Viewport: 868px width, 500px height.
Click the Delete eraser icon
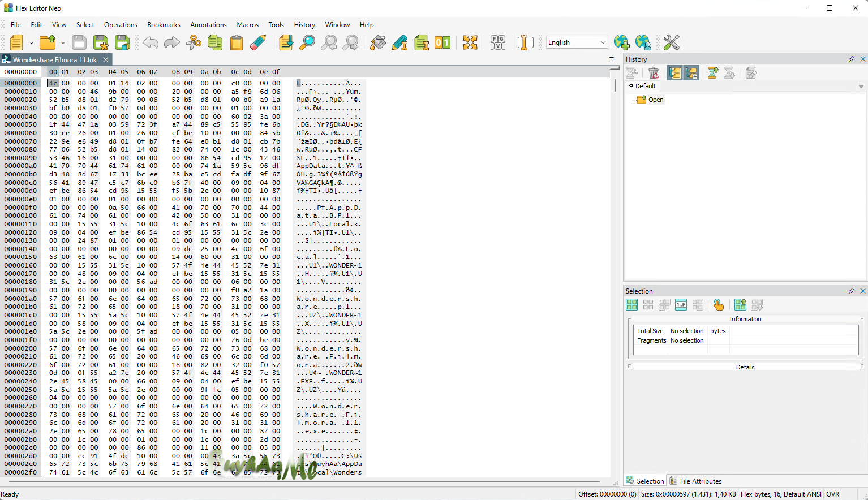pos(258,42)
